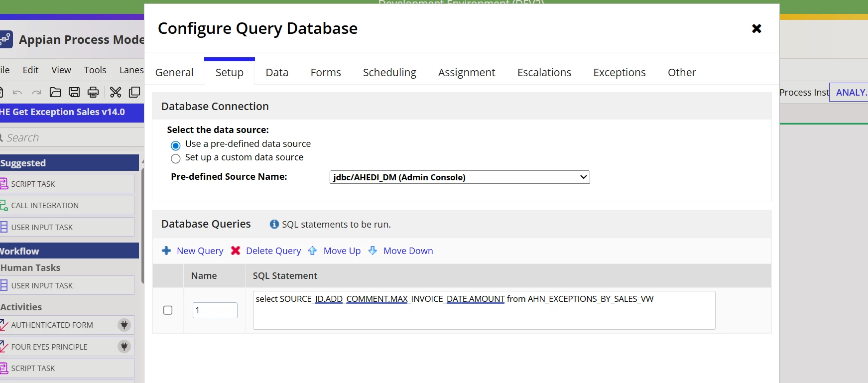Screen dimensions: 868x383
Task: Open the Edit menu in Process Modeler
Action: pyautogui.click(x=30, y=70)
